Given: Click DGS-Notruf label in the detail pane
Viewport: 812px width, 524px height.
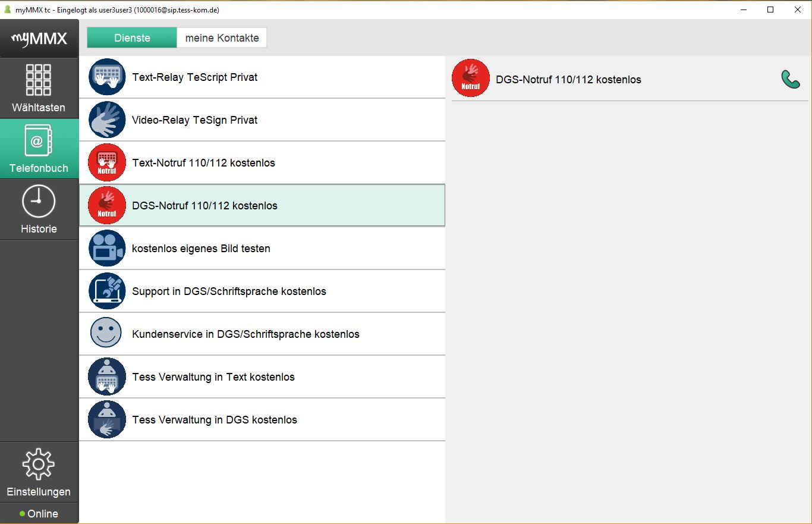Looking at the screenshot, I should [x=568, y=80].
